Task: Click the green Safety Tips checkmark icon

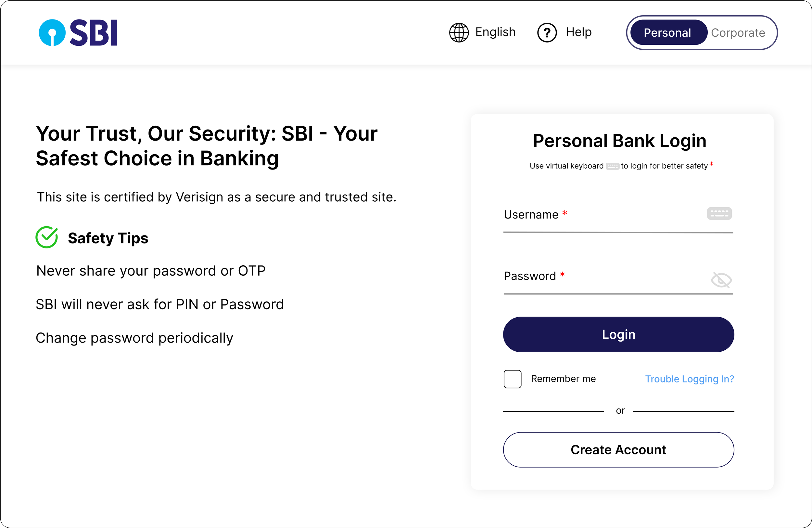Action: point(47,237)
